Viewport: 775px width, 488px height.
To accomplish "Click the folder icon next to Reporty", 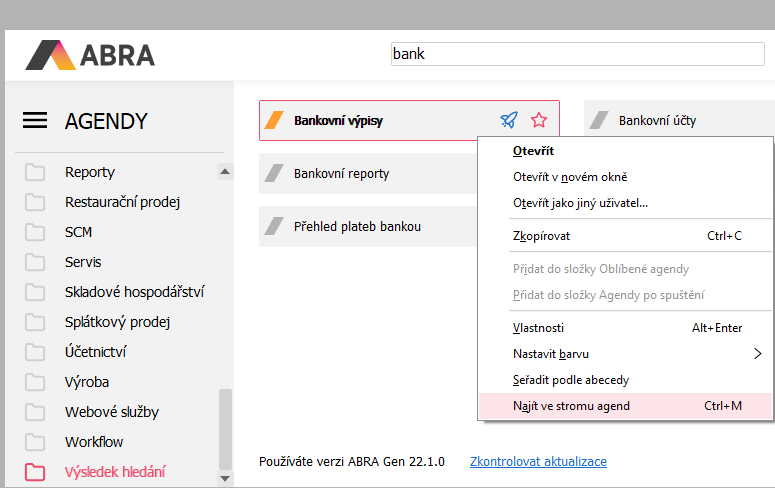I will click(x=35, y=172).
